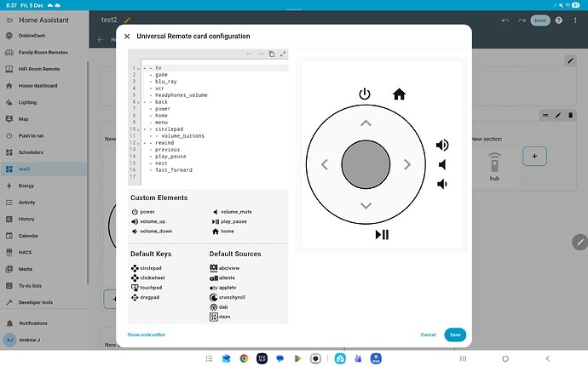Open Andrew J user profile

click(x=43, y=340)
